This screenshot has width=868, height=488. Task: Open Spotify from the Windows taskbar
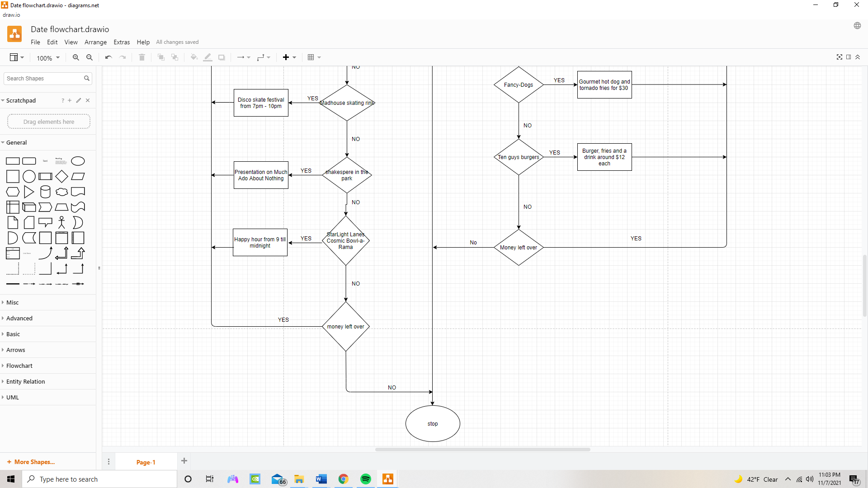click(x=365, y=479)
